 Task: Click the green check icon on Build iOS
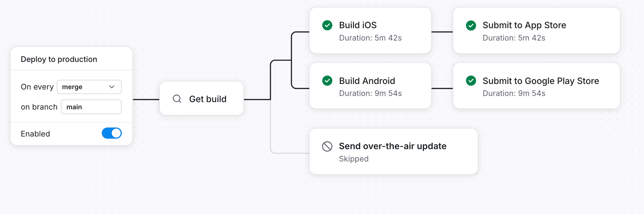pyautogui.click(x=327, y=25)
